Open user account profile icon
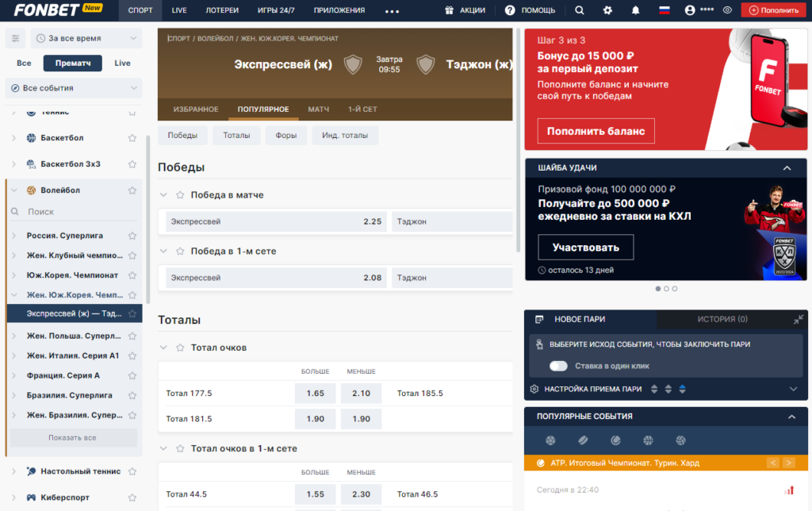 690,10
